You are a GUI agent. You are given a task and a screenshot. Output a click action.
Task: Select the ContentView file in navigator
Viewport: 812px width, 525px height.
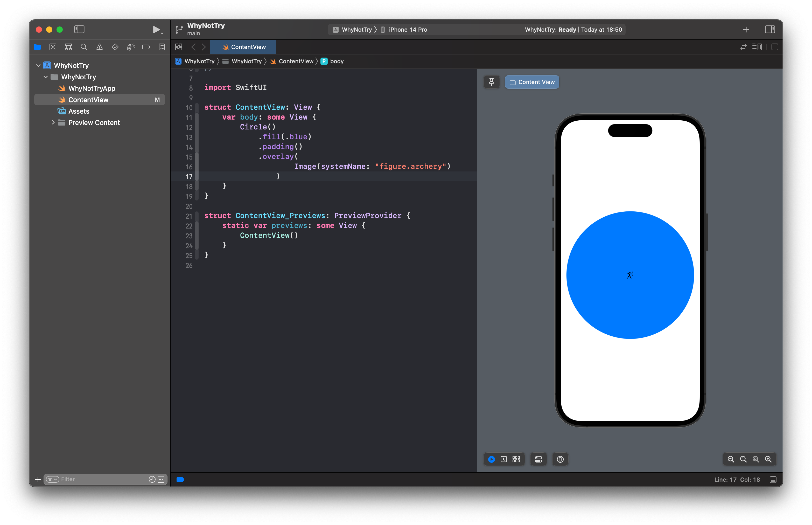pyautogui.click(x=88, y=99)
